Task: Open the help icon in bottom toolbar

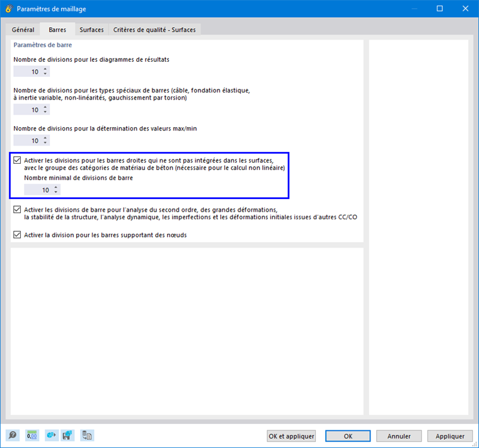Action: point(13,435)
